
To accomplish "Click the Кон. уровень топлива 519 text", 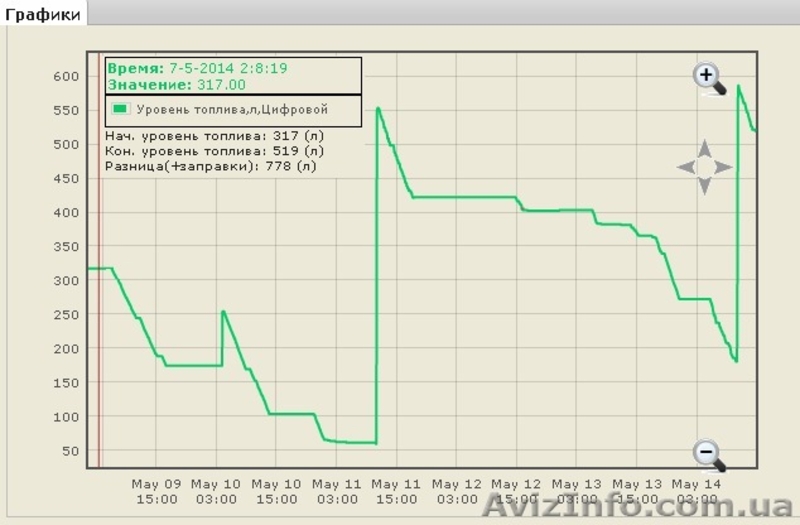I will click(x=213, y=151).
